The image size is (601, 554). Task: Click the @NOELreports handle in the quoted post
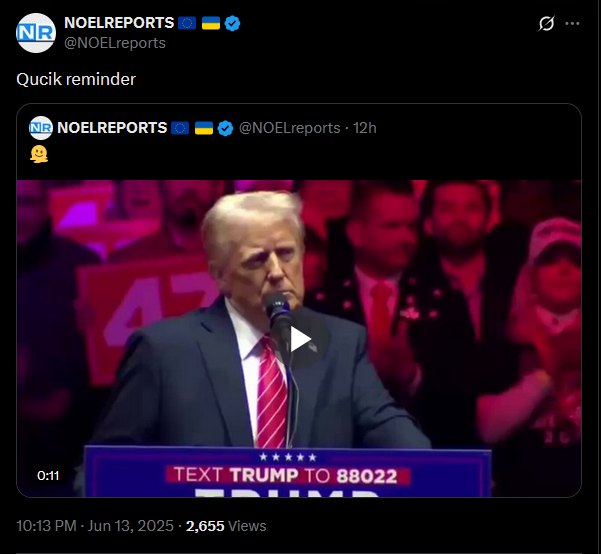click(x=289, y=128)
